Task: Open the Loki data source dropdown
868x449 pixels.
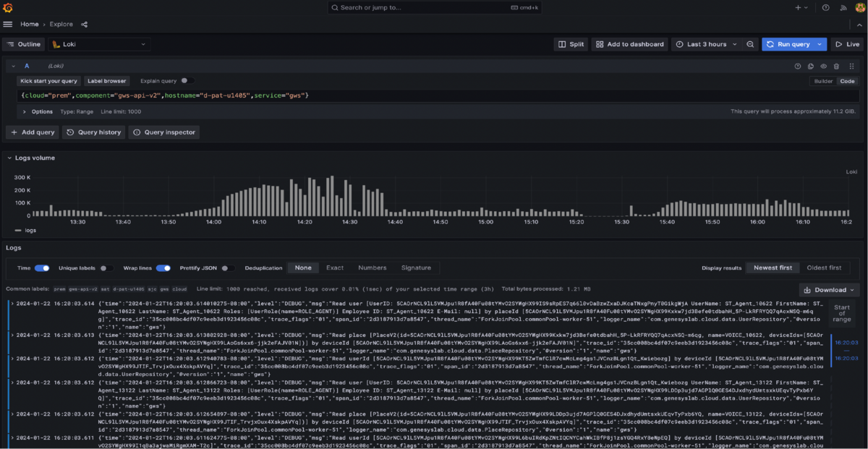Action: click(99, 44)
